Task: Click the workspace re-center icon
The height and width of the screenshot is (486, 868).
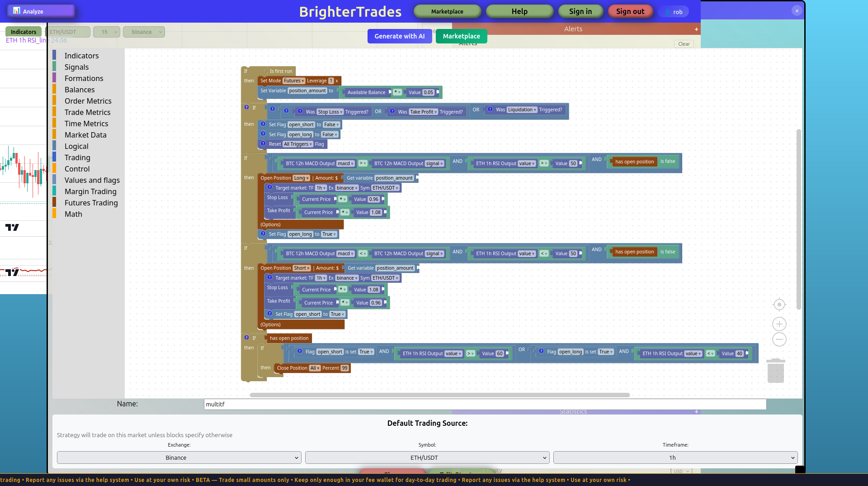Action: tap(779, 305)
